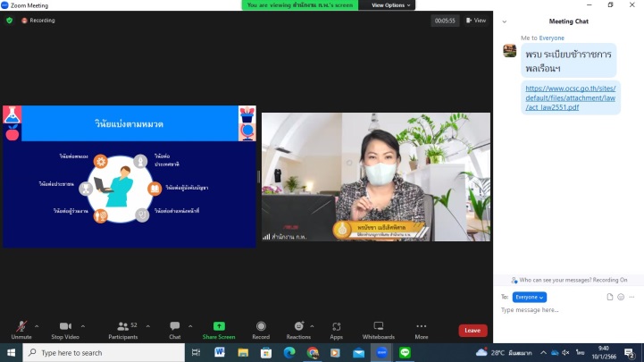Click the divider handle between slide and video
Screen dimensions: 644x362
(259, 177)
